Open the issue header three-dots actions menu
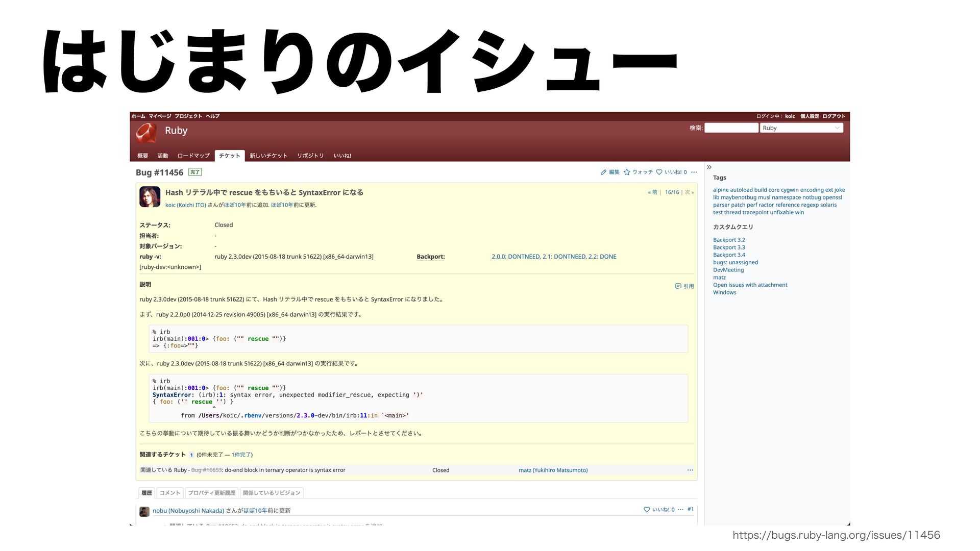Screen dimensions: 980x551 point(694,172)
